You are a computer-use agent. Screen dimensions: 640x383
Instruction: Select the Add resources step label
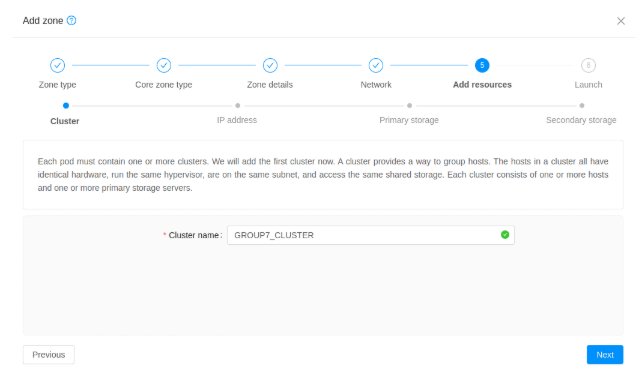(482, 85)
